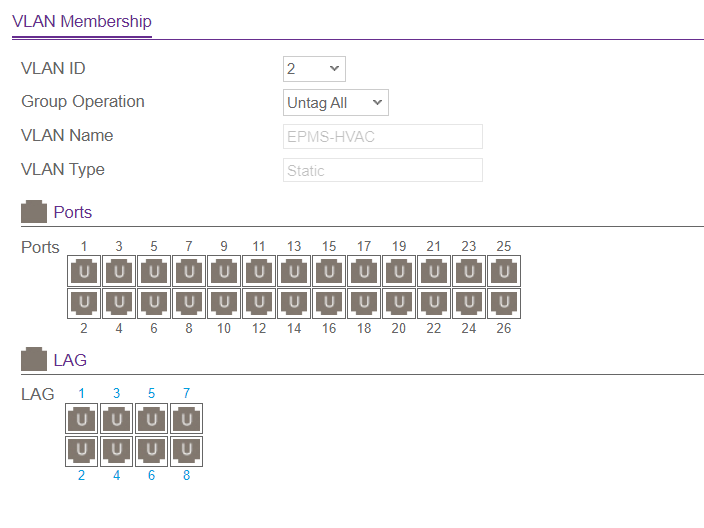Toggle membership for LAG 7
This screenshot has height=528, width=704.
point(187,419)
